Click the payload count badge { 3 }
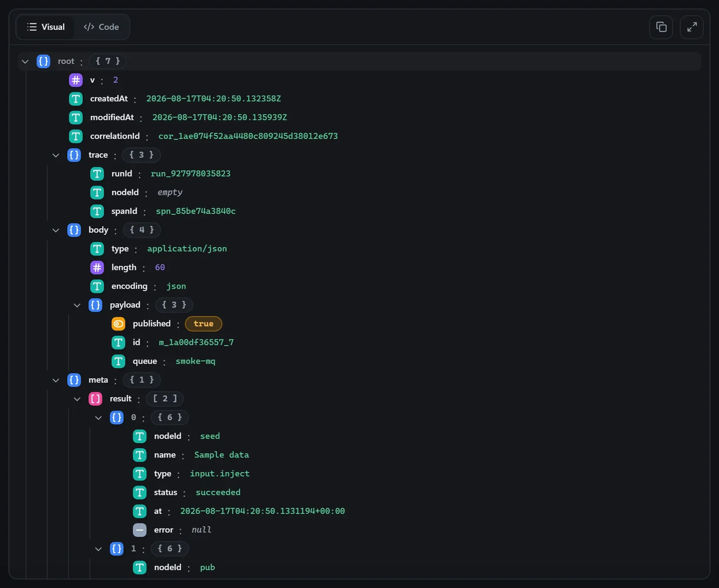The image size is (719, 588). coord(174,305)
